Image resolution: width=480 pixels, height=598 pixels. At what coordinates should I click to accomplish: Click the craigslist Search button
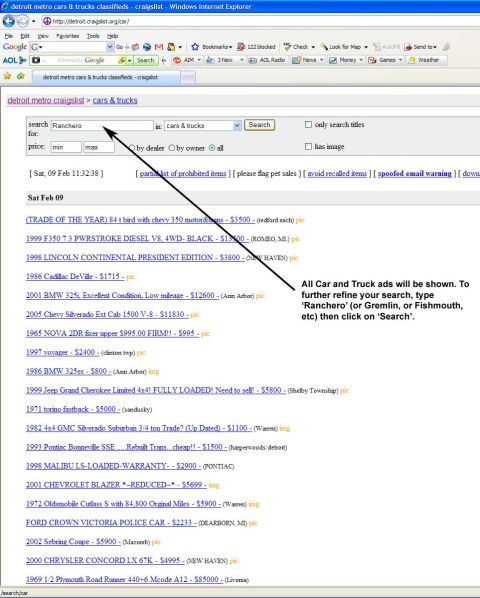pos(259,125)
